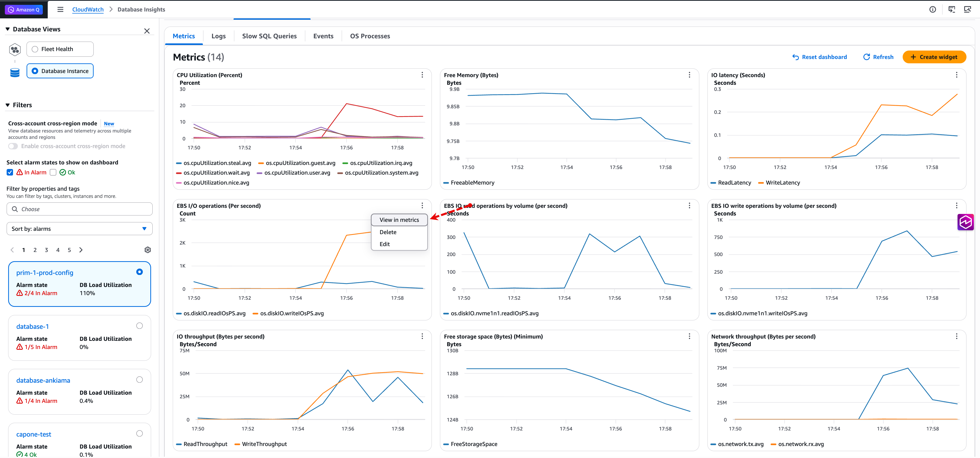This screenshot has width=980, height=458.
Task: Open the prim-1-prod-config instance link
Action: click(x=45, y=273)
